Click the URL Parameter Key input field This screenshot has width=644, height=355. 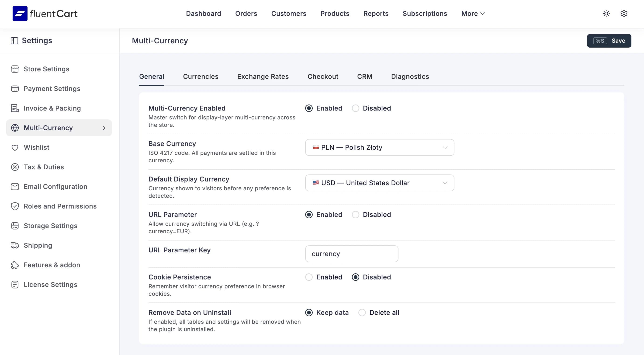tap(352, 254)
